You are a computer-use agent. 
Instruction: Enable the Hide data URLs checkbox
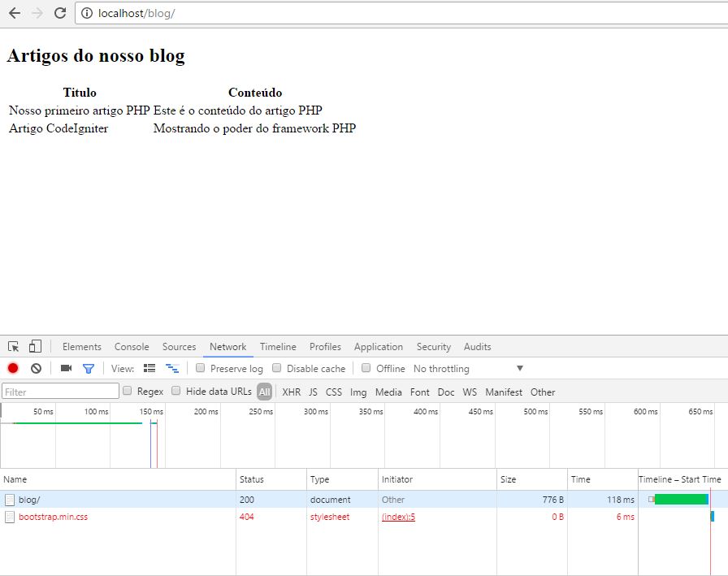coord(176,392)
